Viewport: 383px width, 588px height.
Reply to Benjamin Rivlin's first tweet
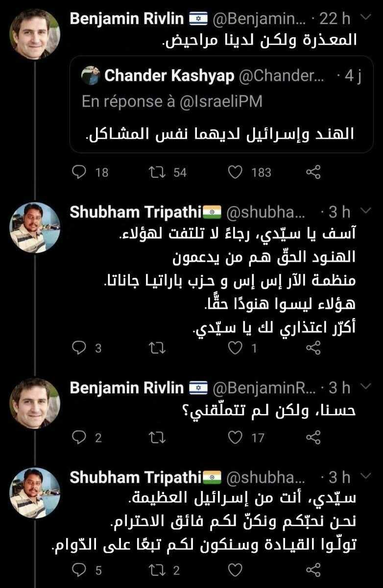(x=79, y=172)
